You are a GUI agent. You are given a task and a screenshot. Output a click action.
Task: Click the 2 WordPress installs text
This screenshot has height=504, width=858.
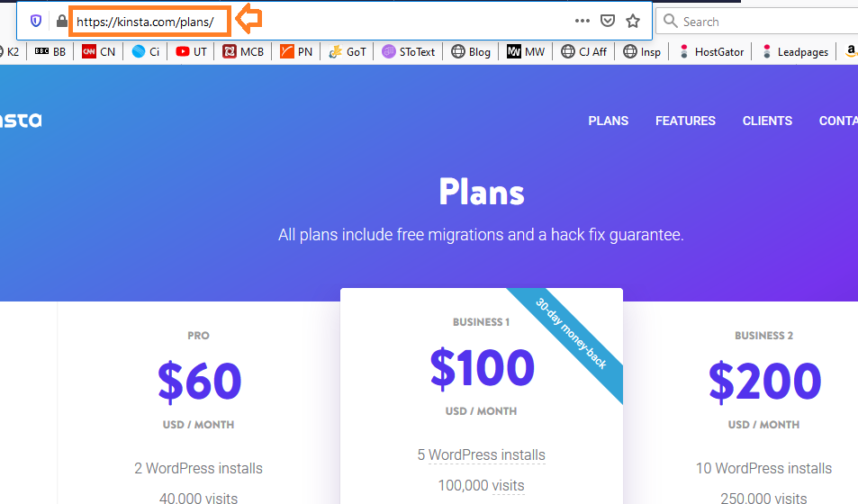pyautogui.click(x=199, y=468)
